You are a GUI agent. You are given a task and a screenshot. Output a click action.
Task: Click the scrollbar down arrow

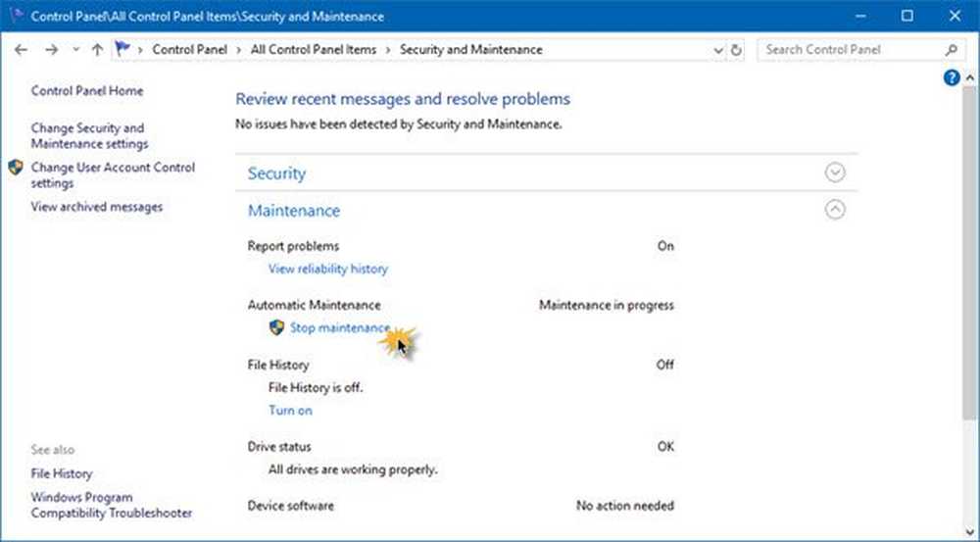coord(969,531)
